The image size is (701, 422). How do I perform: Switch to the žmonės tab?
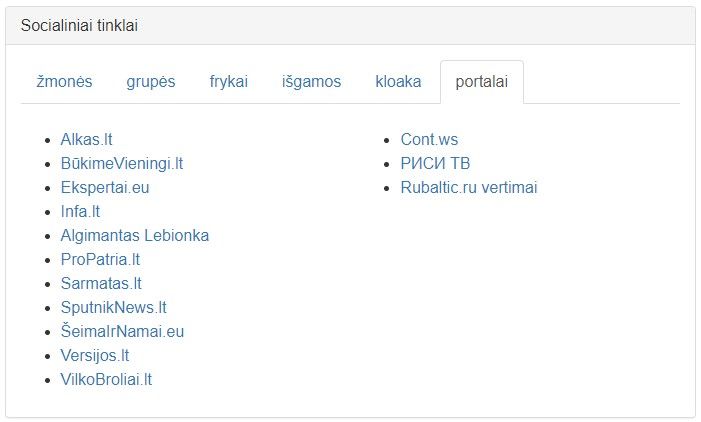[x=64, y=82]
